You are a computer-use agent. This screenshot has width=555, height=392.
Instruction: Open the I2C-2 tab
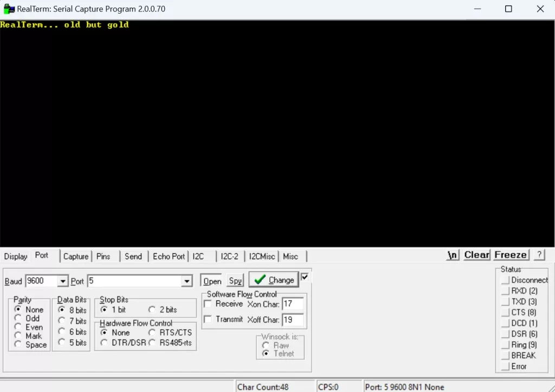230,256
